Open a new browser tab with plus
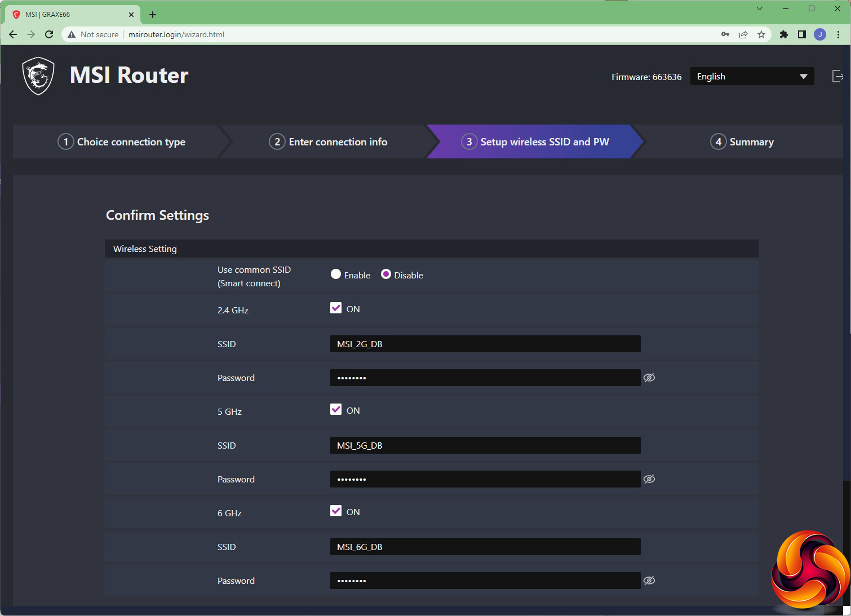The height and width of the screenshot is (616, 851). [x=153, y=15]
